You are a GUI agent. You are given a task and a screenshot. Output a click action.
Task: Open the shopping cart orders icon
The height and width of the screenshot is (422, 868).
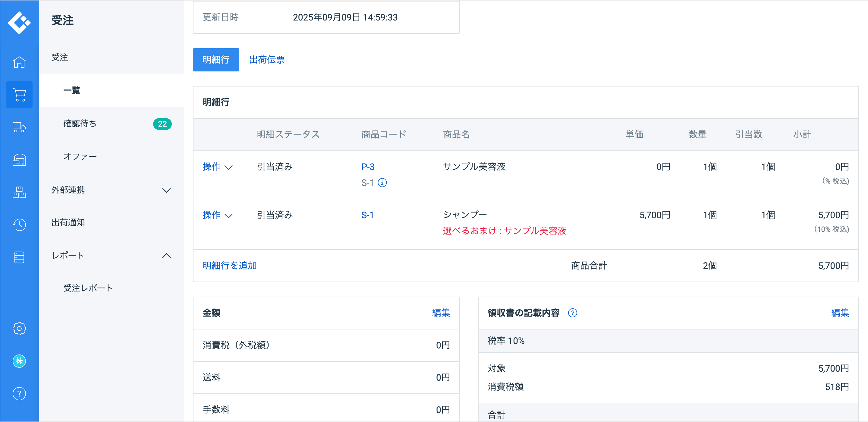(19, 95)
